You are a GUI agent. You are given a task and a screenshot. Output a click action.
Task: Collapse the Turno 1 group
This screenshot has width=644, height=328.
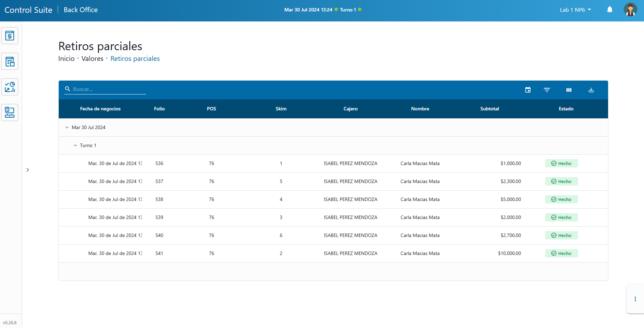(75, 145)
